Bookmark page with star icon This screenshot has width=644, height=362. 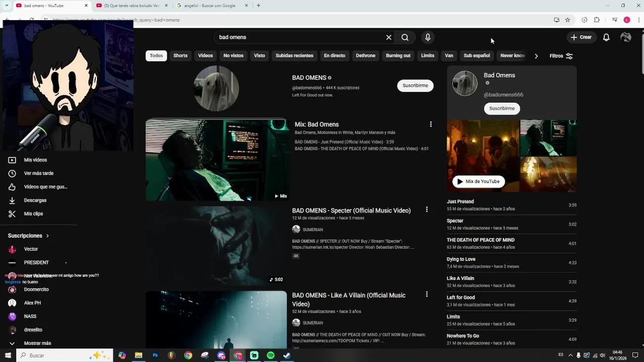pyautogui.click(x=568, y=20)
